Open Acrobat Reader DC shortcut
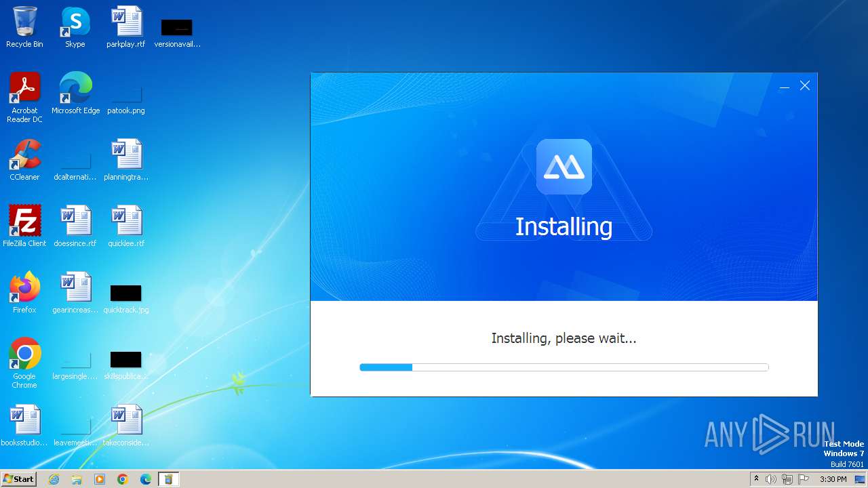The height and width of the screenshot is (488, 868). 24,98
